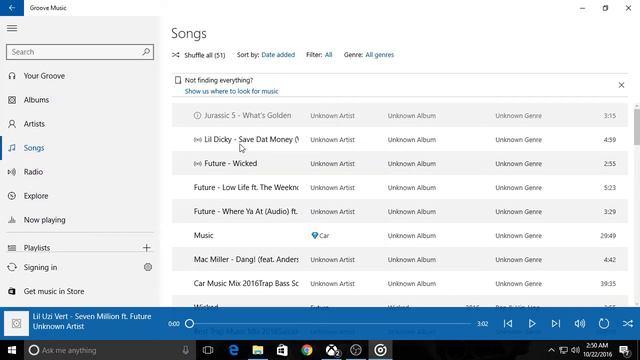640x360 pixels.
Task: Skip to next track
Action: [x=556, y=324]
